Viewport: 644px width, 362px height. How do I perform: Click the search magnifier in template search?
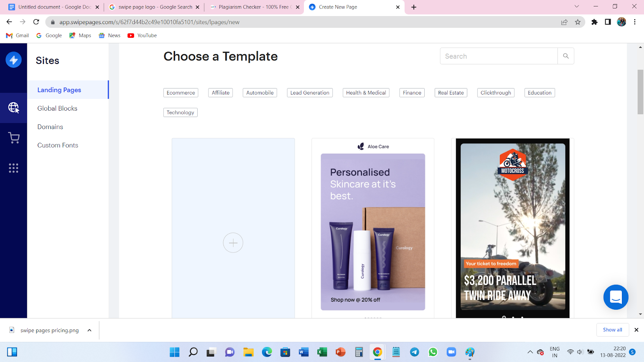point(566,56)
